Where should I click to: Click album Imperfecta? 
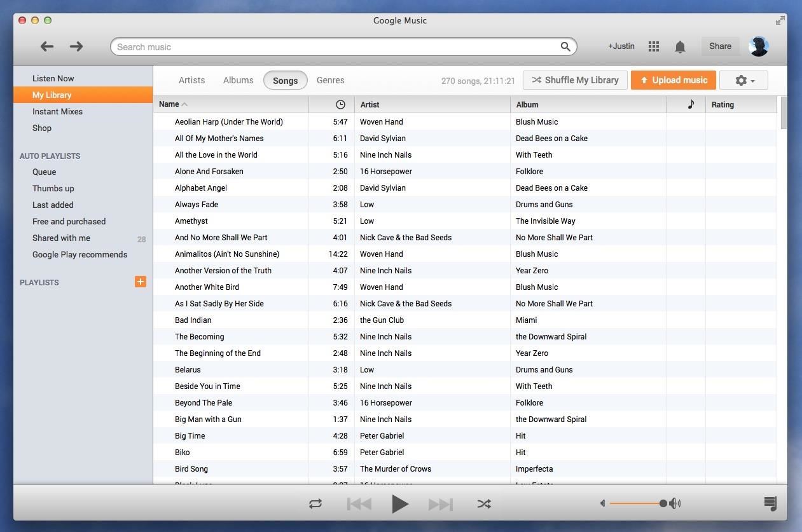point(534,468)
